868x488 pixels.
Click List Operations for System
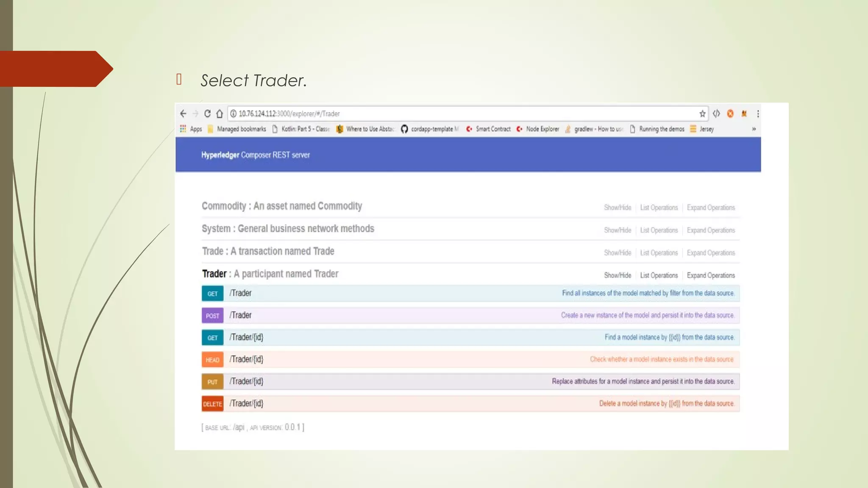pyautogui.click(x=659, y=230)
